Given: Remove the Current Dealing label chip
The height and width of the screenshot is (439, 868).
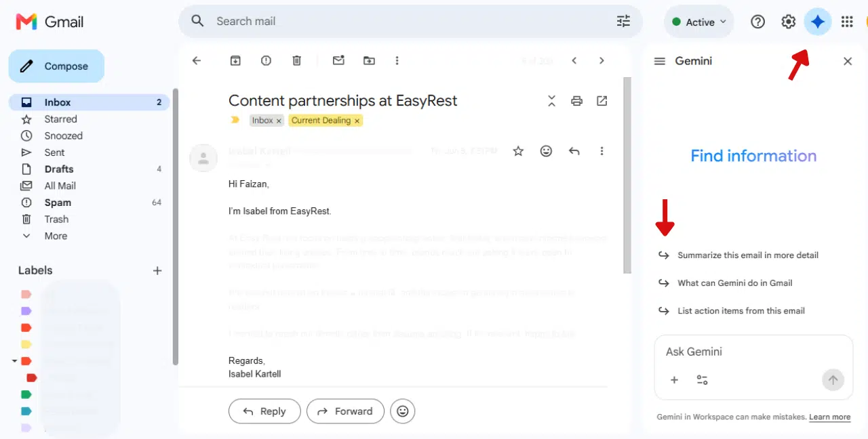Looking at the screenshot, I should pos(357,121).
